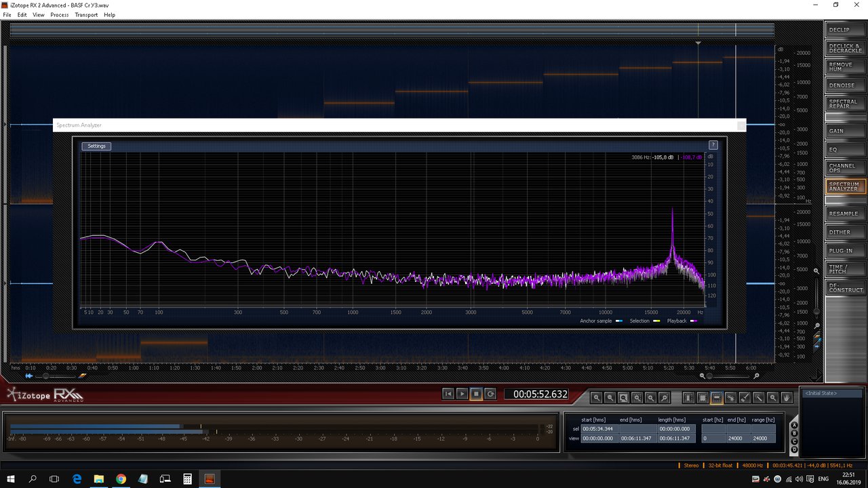Recall snapshot C button
The image size is (868, 488).
[x=794, y=441]
